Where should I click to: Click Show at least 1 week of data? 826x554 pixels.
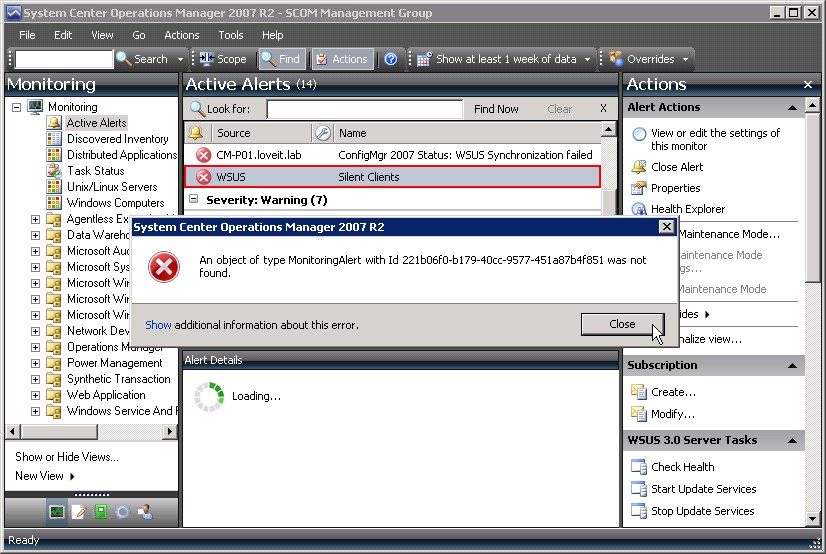[x=497, y=59]
